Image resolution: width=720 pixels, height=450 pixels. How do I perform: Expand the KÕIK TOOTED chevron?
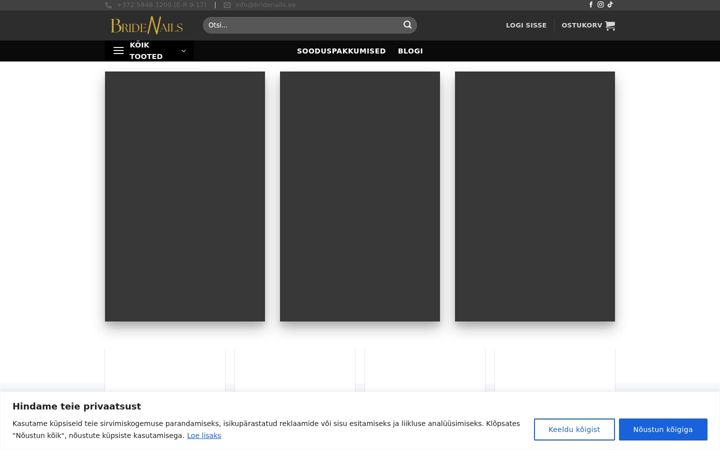[184, 51]
